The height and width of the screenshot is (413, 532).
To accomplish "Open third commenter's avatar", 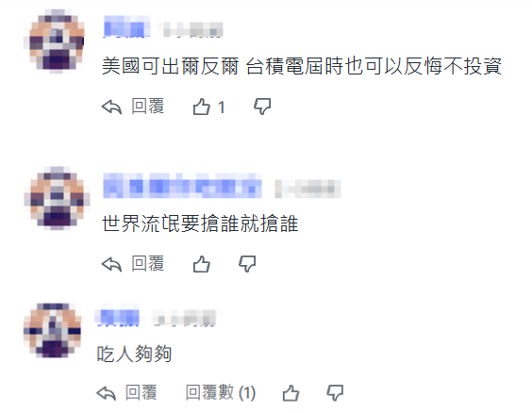I will point(53,331).
